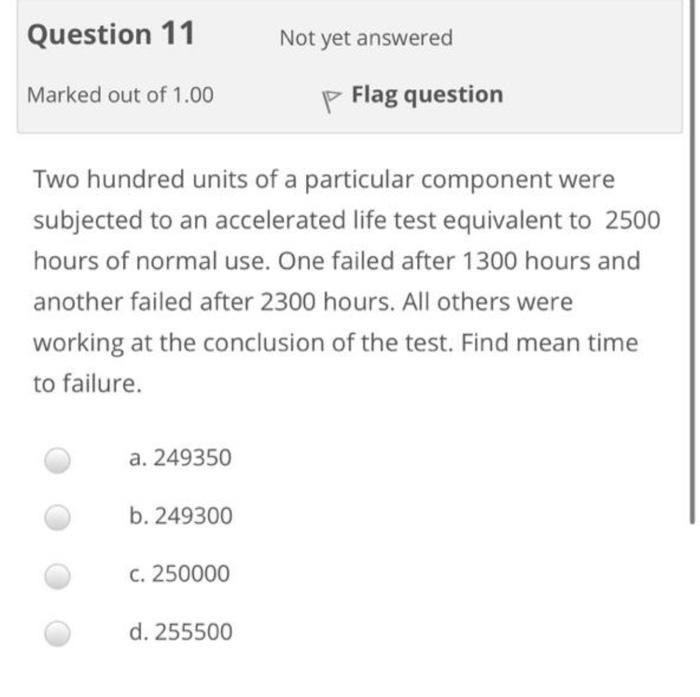Mark the radio button for option d

coord(58,633)
